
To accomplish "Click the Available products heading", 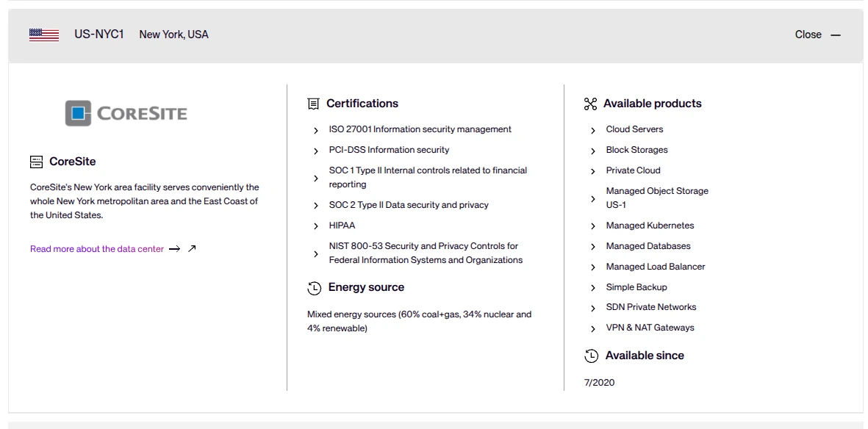I will click(652, 104).
